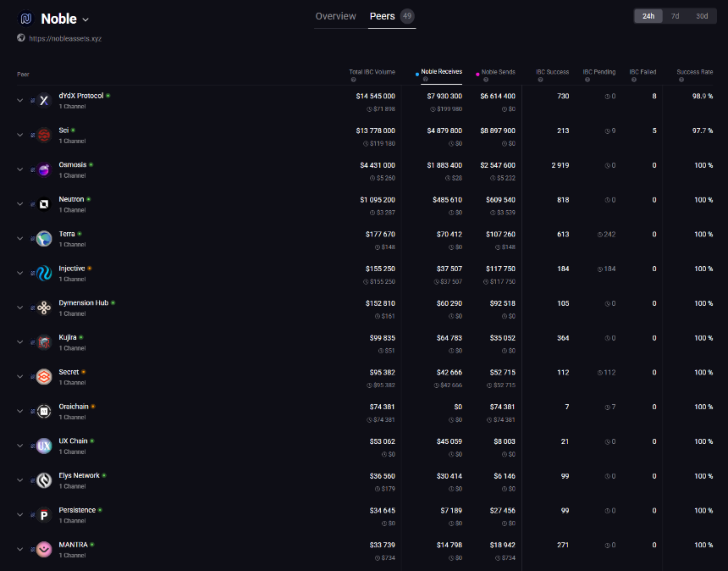
Task: Click the Kujira chain logo
Action: [x=44, y=342]
